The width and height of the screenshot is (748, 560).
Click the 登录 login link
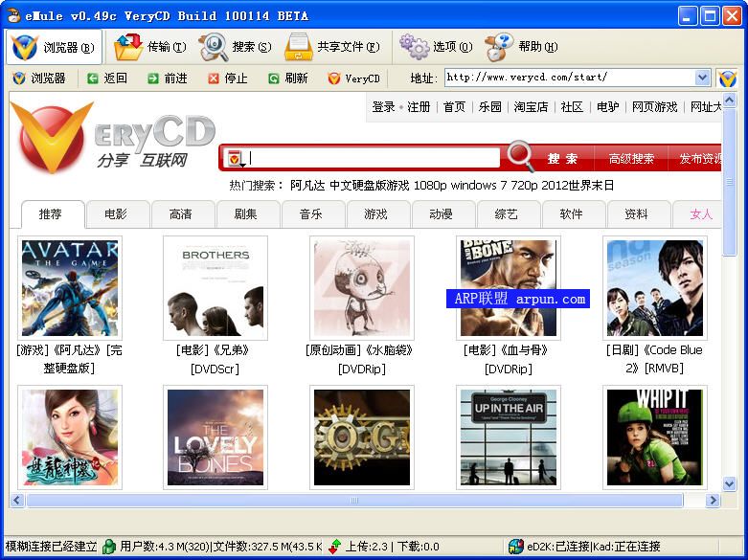(383, 107)
